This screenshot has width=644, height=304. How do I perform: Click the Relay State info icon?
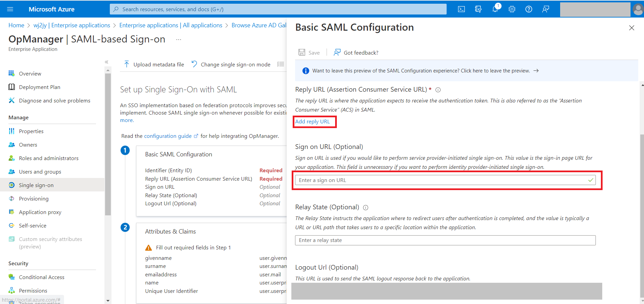pyautogui.click(x=366, y=208)
